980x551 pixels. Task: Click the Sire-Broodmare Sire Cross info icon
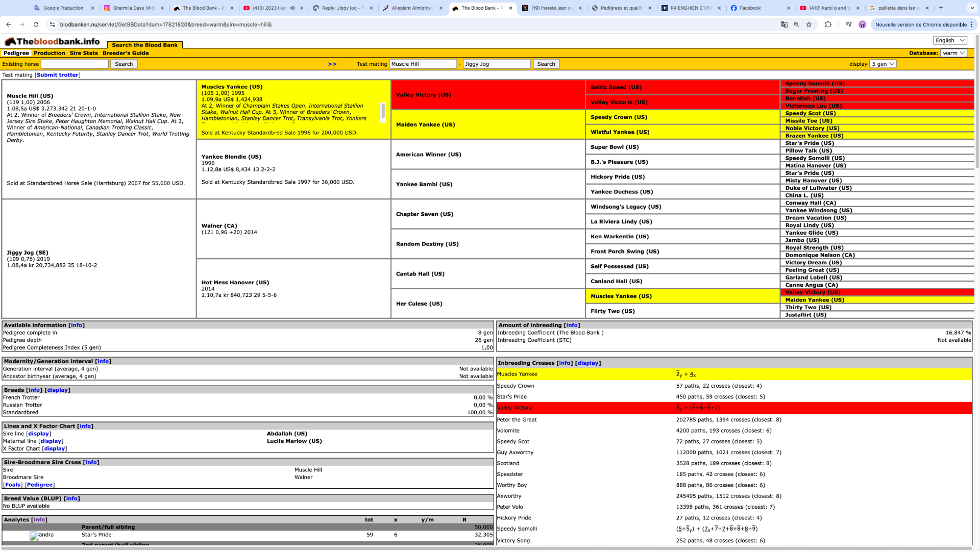91,462
